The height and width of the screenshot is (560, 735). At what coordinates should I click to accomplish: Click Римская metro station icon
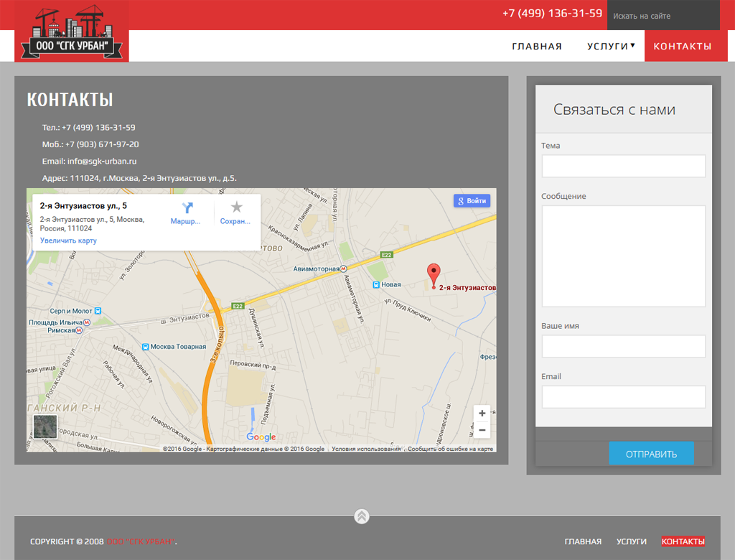79,330
